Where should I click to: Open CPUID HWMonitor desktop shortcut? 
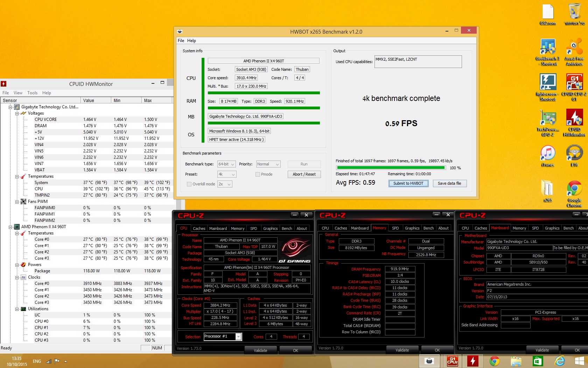click(x=574, y=123)
